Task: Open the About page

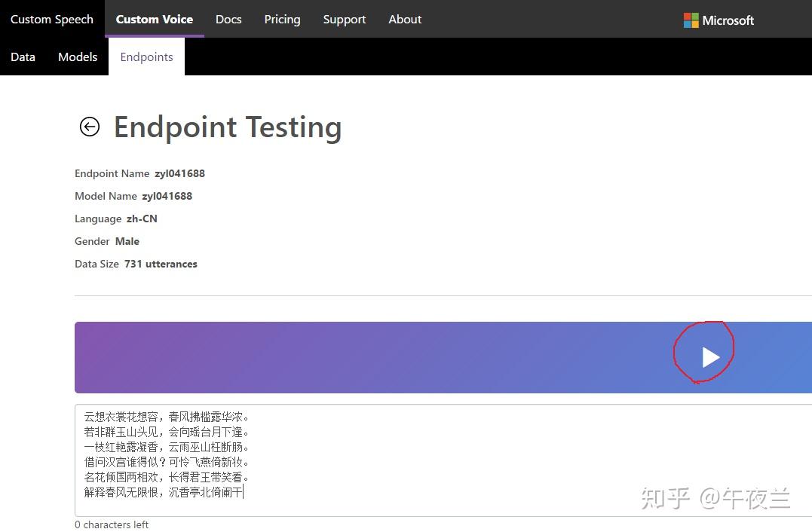Action: tap(405, 19)
